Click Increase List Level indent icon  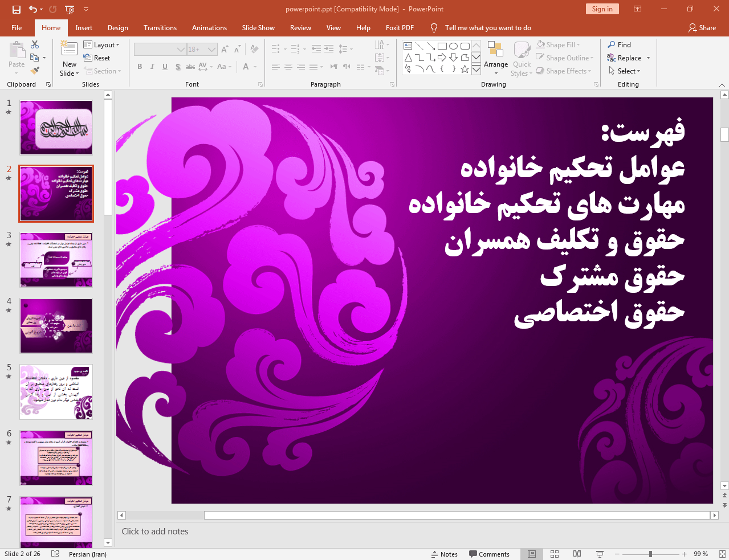click(x=329, y=49)
